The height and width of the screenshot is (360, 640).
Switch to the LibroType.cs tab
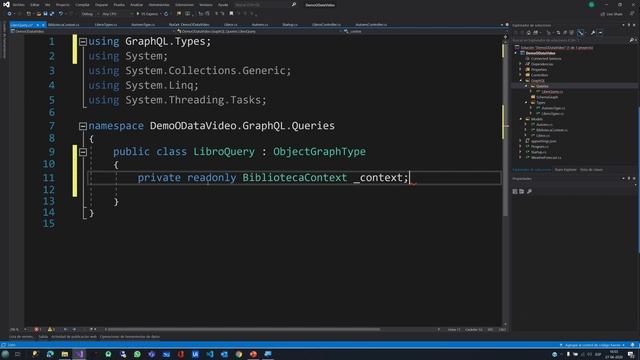pos(106,25)
